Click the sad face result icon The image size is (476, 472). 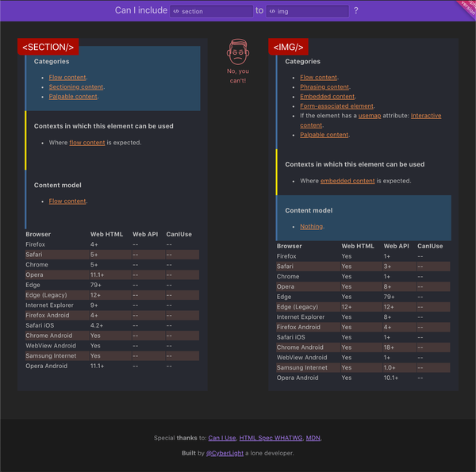237,52
